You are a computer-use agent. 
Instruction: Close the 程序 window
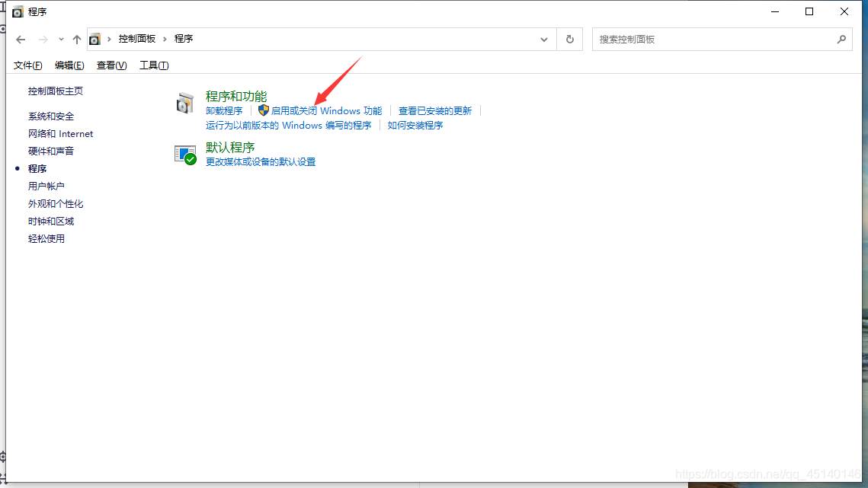coord(844,11)
